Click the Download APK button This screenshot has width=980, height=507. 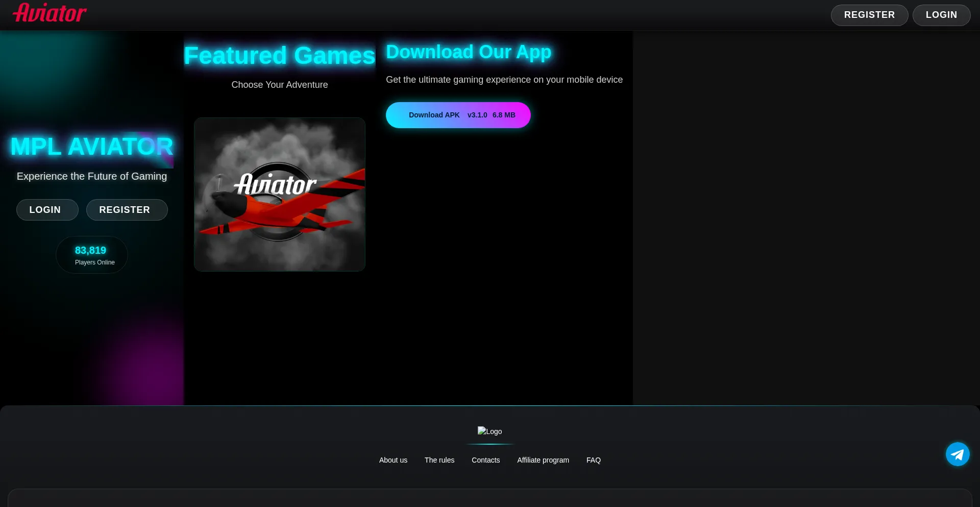pos(458,115)
